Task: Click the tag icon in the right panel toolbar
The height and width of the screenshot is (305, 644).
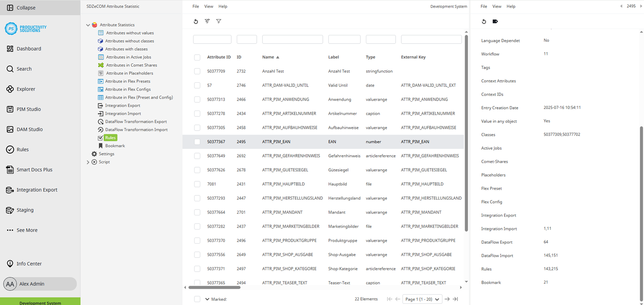Action: coord(495,21)
